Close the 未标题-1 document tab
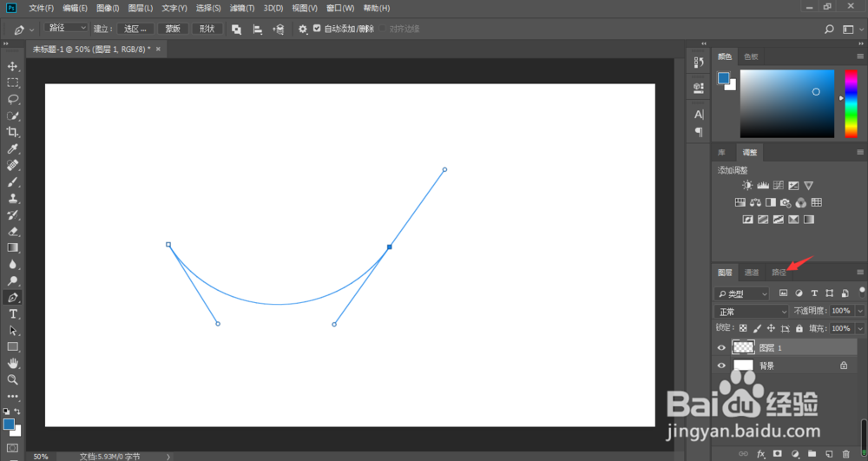The height and width of the screenshot is (461, 868). point(158,49)
